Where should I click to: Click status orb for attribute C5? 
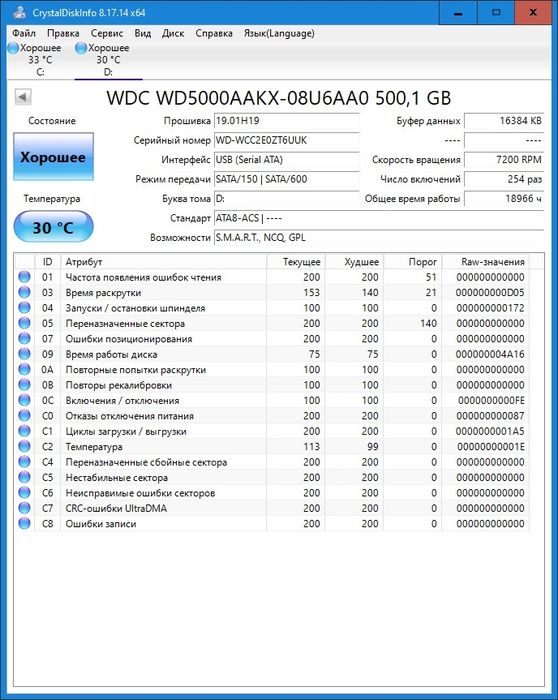coord(25,477)
